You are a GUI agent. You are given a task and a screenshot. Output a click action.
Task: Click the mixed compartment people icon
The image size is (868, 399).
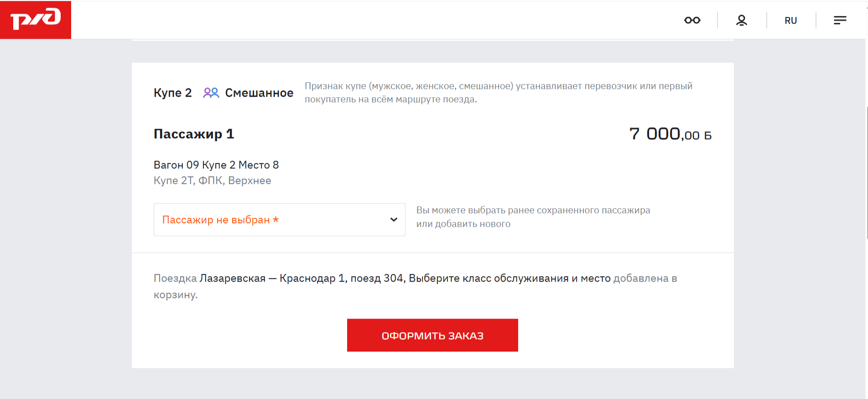211,93
